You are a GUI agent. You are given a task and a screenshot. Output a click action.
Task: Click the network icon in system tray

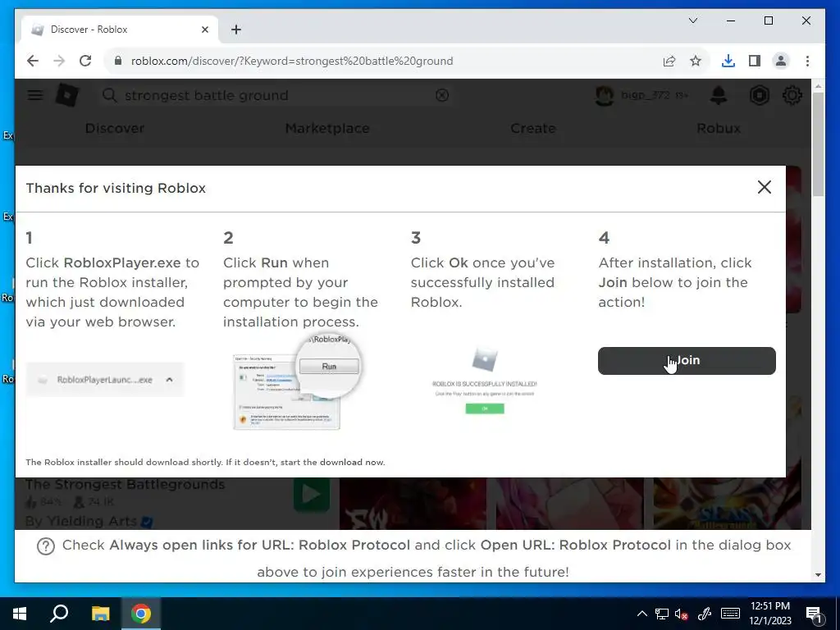(662, 614)
